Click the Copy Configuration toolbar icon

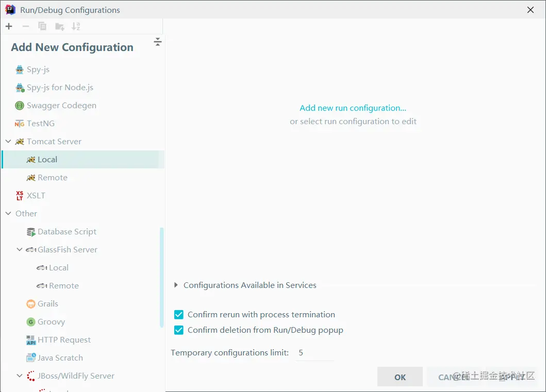click(42, 26)
